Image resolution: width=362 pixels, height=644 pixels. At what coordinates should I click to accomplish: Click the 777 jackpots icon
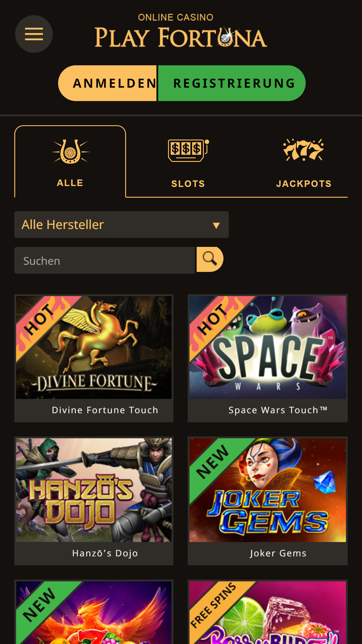coord(303,150)
